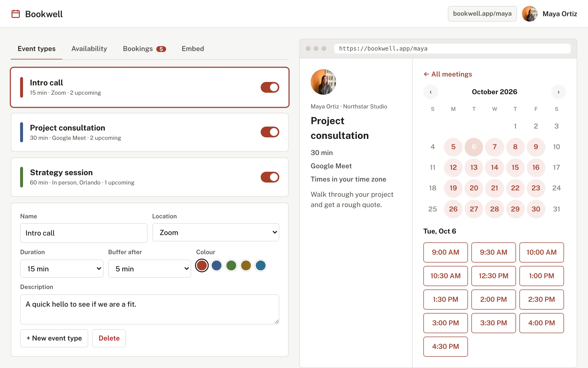Pick the dark blue colour swatch

(217, 265)
